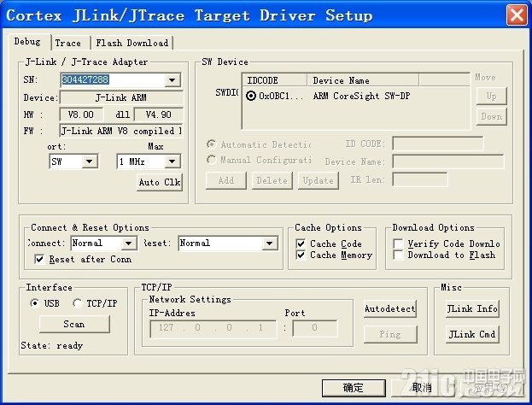Cancel with the 取消 button

(422, 388)
